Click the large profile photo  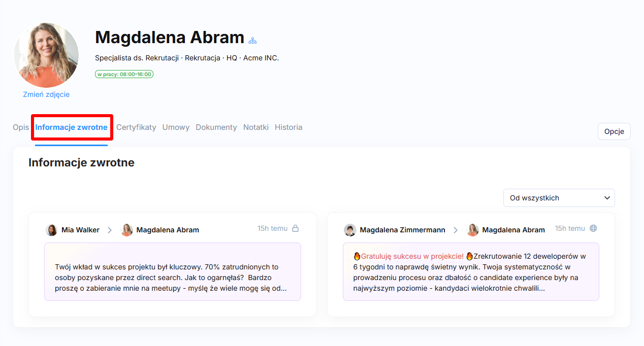tap(46, 55)
